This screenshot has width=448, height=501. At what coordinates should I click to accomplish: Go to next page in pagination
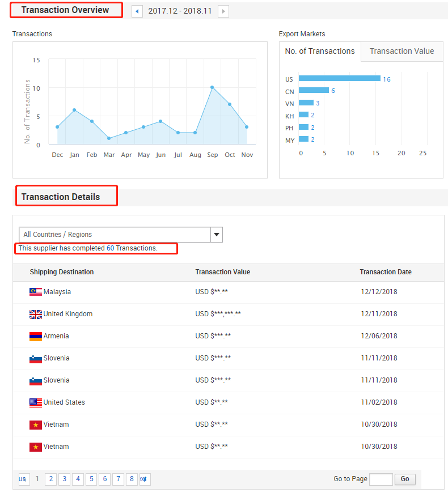tap(145, 479)
